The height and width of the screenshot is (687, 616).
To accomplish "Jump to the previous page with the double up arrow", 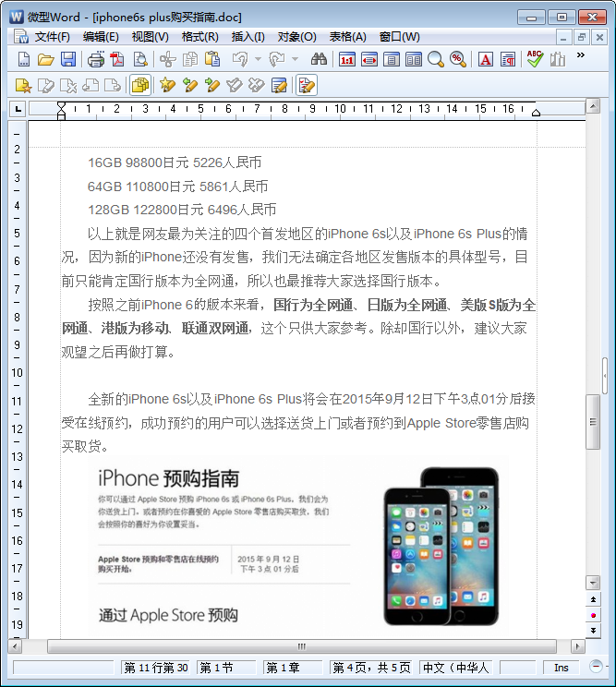I will point(593,599).
